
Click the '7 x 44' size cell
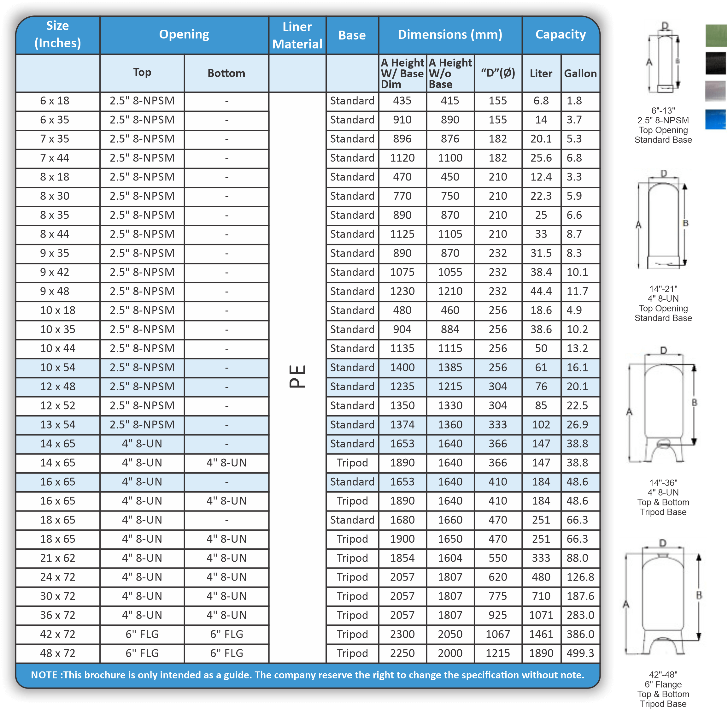tap(58, 158)
